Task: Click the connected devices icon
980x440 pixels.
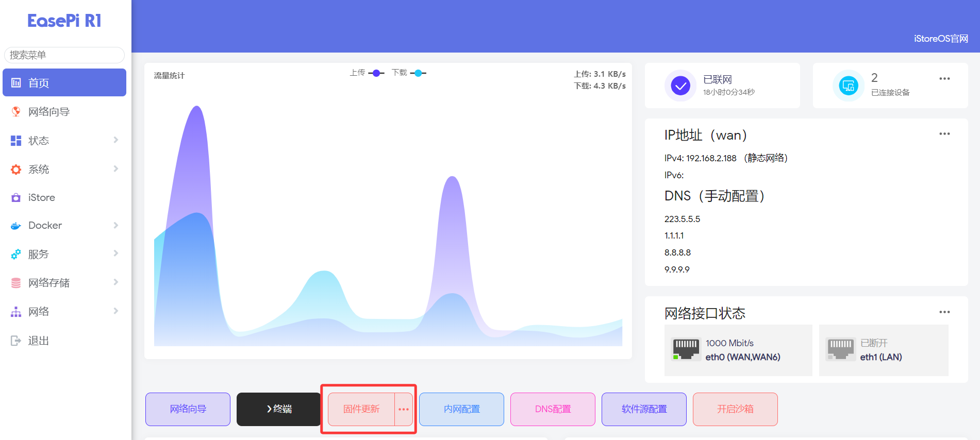Action: tap(849, 86)
